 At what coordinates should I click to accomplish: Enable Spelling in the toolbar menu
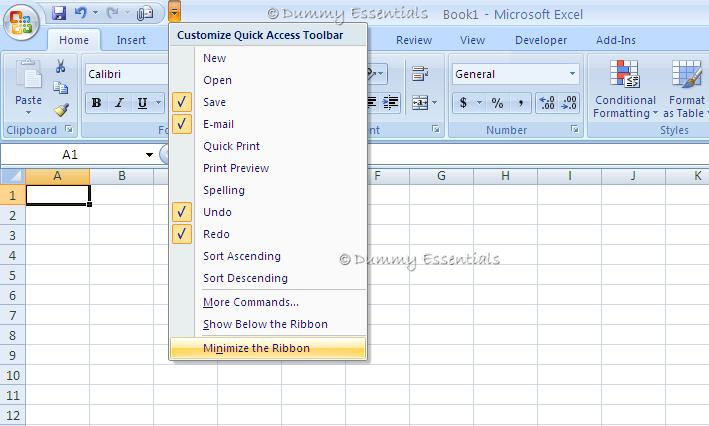pyautogui.click(x=268, y=190)
